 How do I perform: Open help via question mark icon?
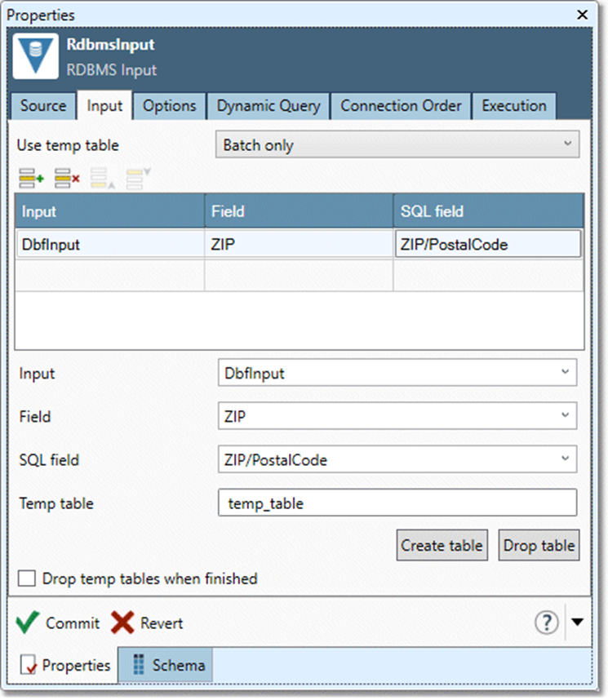tap(546, 622)
